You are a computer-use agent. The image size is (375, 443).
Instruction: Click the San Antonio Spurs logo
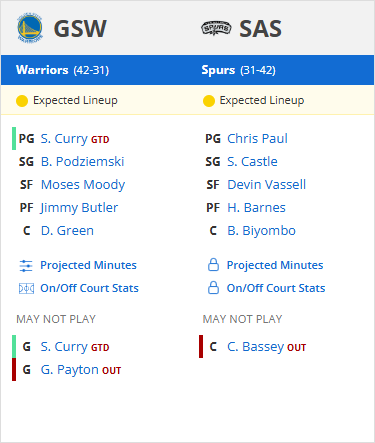[216, 28]
